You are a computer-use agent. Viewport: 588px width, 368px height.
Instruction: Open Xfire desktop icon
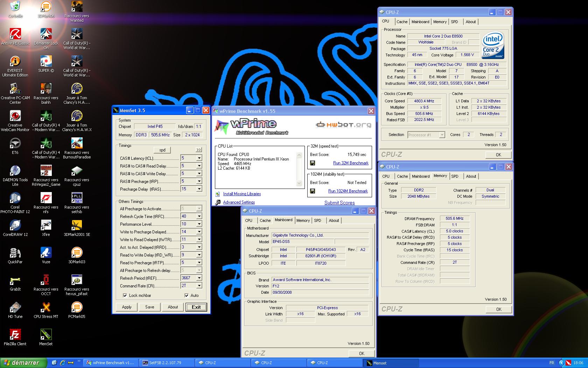click(46, 228)
